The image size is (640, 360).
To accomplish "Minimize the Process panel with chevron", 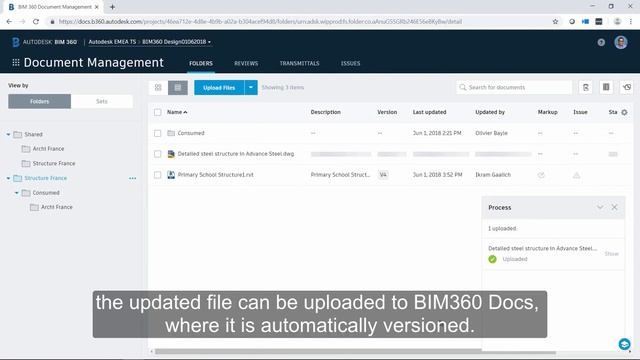I will click(600, 207).
